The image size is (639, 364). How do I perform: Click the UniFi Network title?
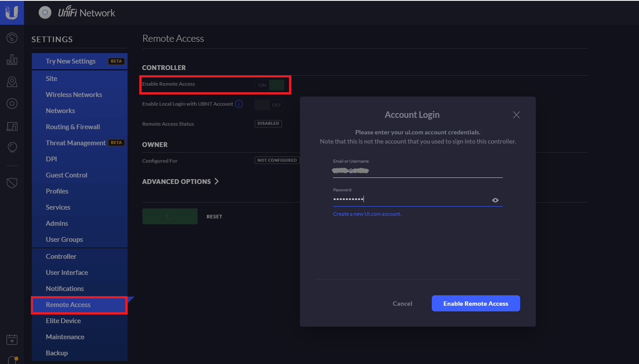tap(87, 13)
